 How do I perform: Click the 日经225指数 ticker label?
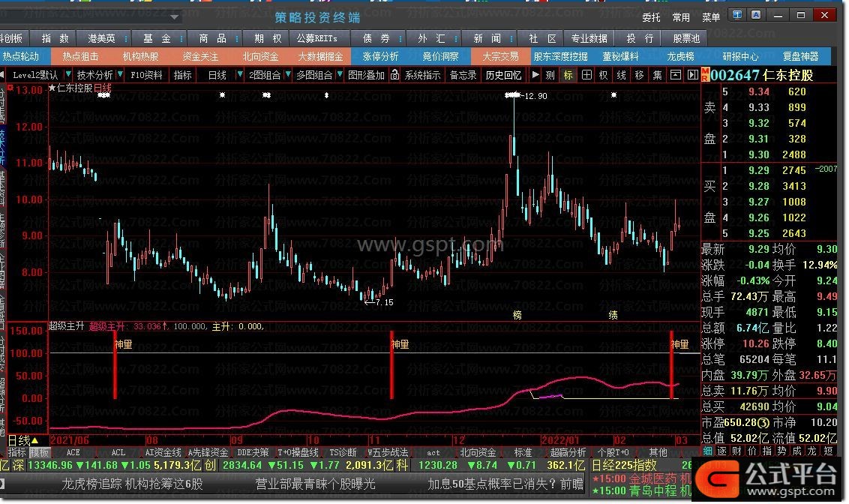click(624, 465)
